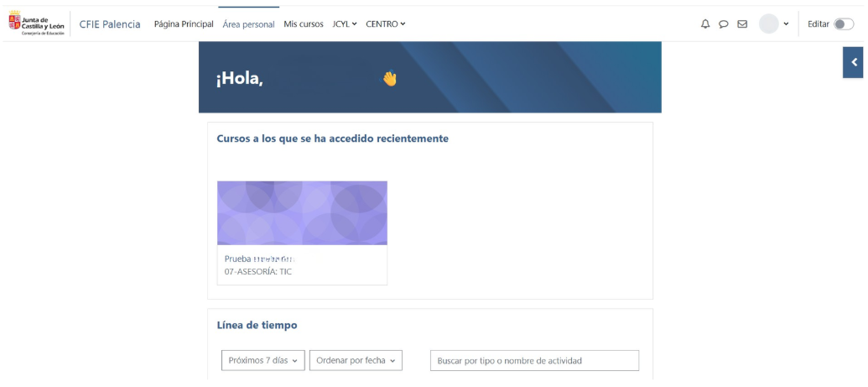Image resolution: width=868 pixels, height=387 pixels.
Task: Expand the CENTRO menu
Action: 385,24
